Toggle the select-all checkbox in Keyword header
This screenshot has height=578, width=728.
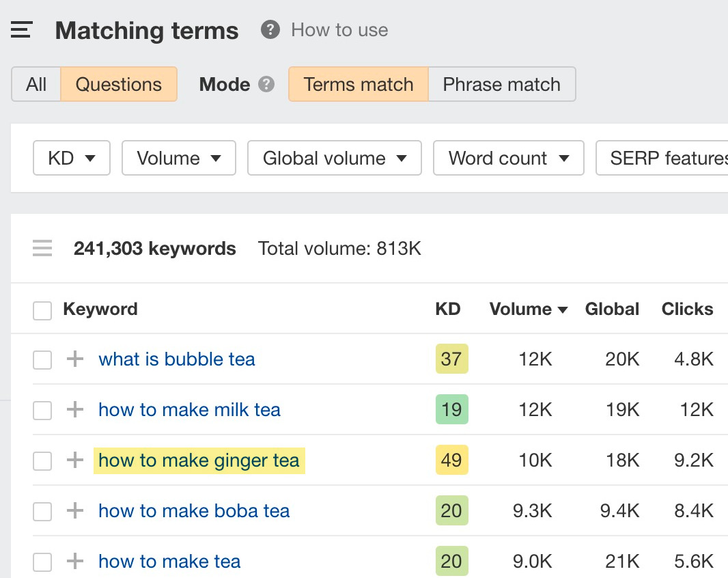pos(42,311)
